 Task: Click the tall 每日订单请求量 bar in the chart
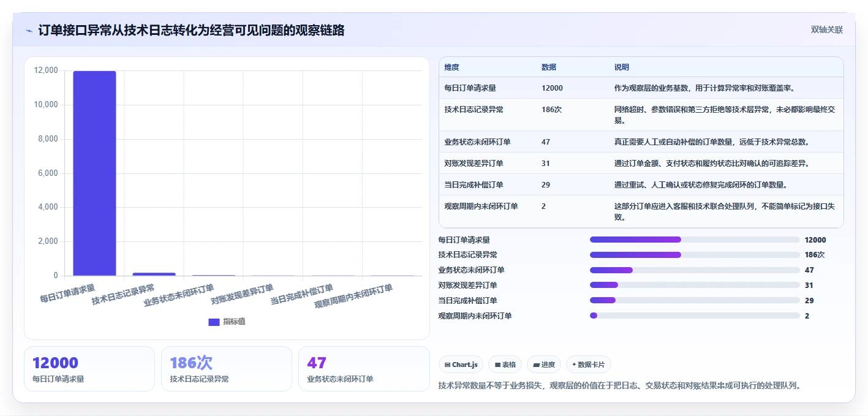point(94,173)
